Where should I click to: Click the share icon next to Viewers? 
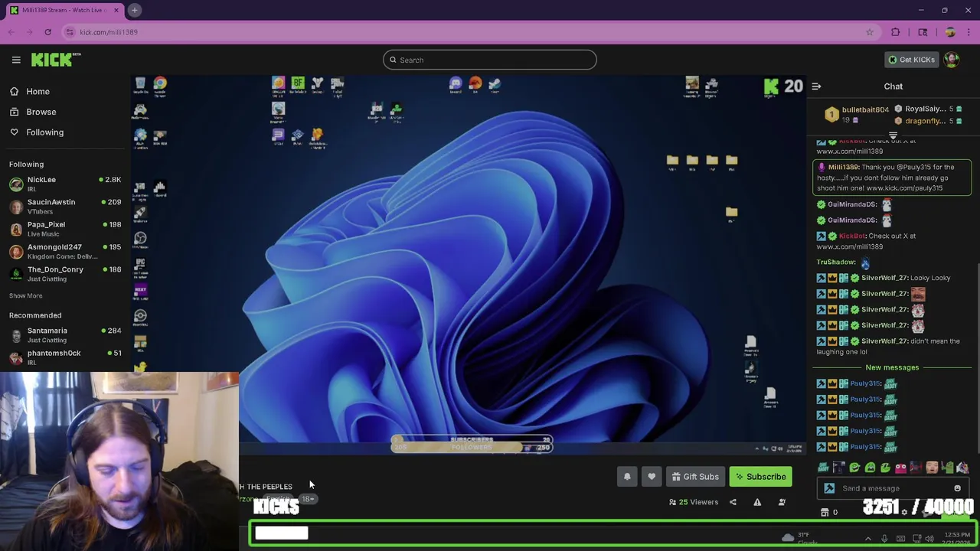tap(733, 502)
